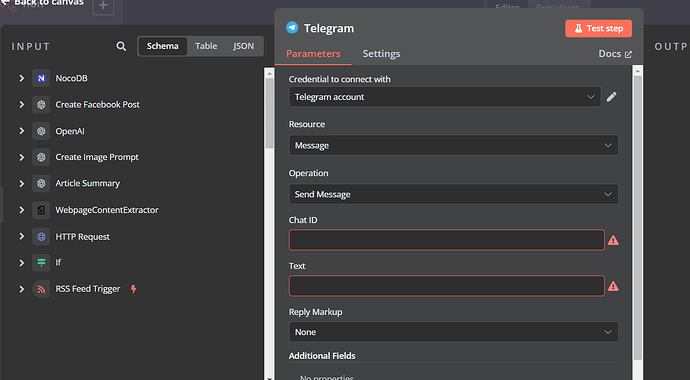The height and width of the screenshot is (380, 690).
Task: Click the If node icon
Action: tap(41, 263)
